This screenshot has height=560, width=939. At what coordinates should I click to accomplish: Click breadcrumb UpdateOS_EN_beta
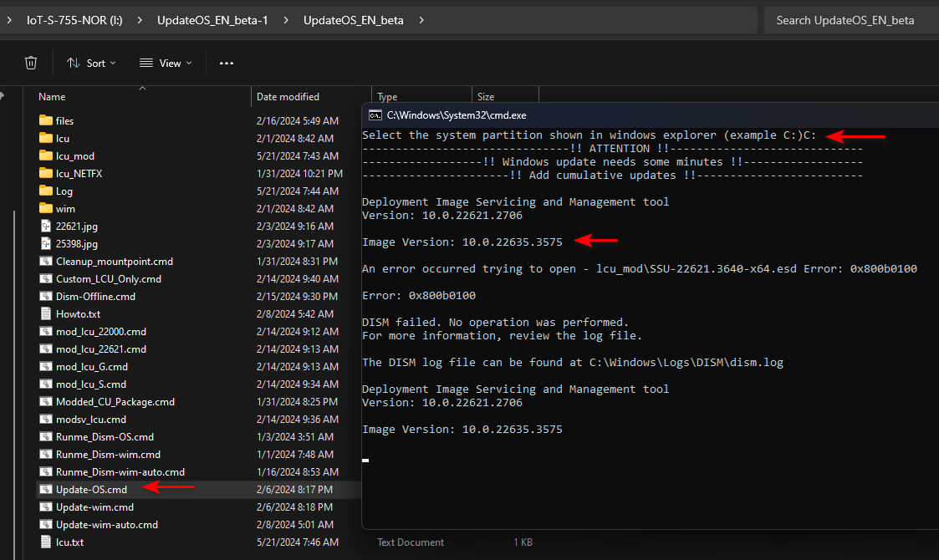click(x=354, y=20)
